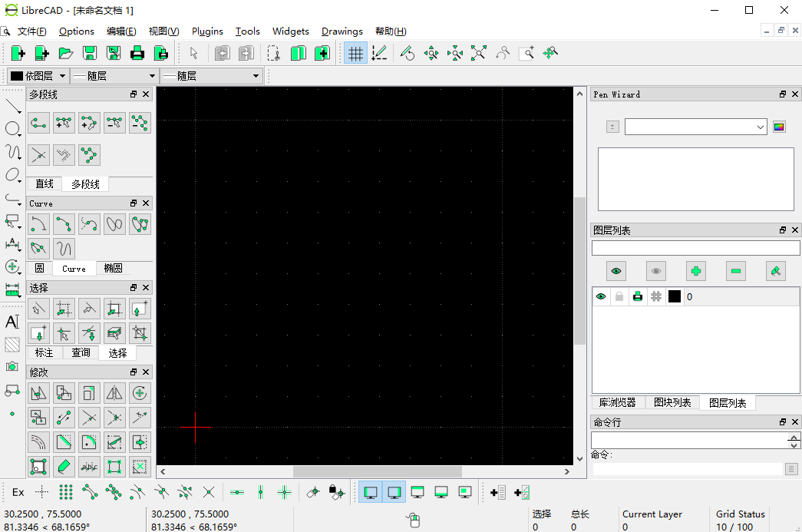
Task: Edit layer attributes button
Action: (775, 271)
